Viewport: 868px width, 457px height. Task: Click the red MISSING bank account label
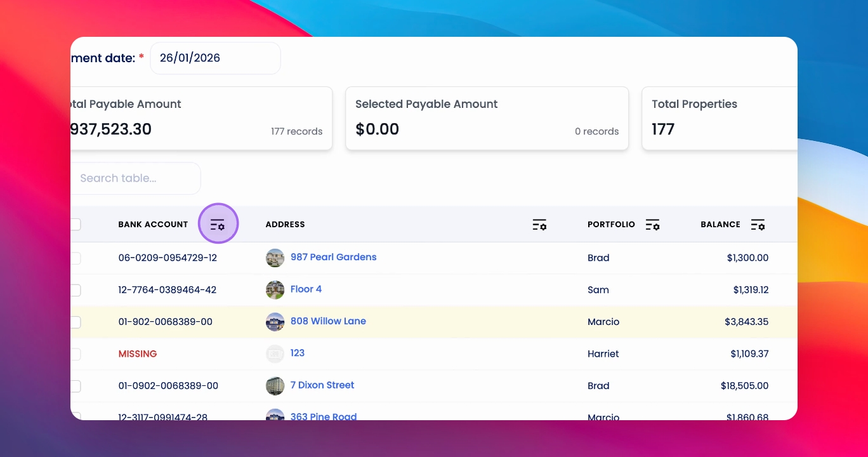coord(138,354)
